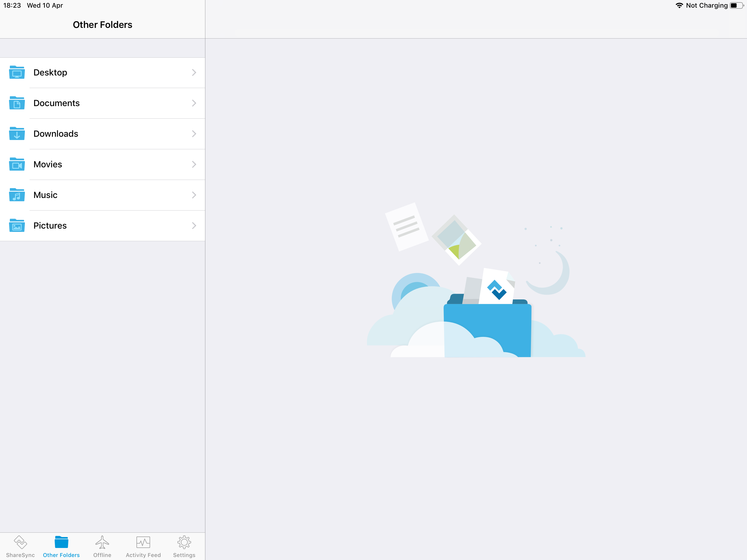Select the 'Music' text label
747x560 pixels.
coord(45,195)
